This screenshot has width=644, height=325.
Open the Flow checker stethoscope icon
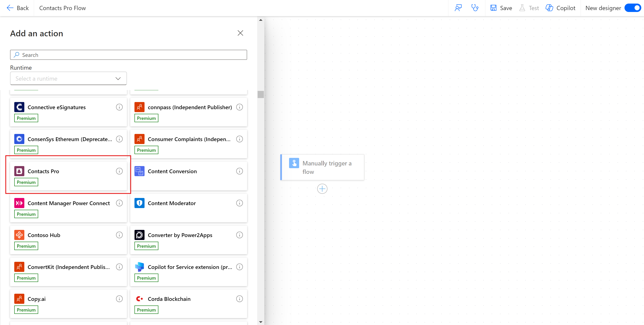475,8
